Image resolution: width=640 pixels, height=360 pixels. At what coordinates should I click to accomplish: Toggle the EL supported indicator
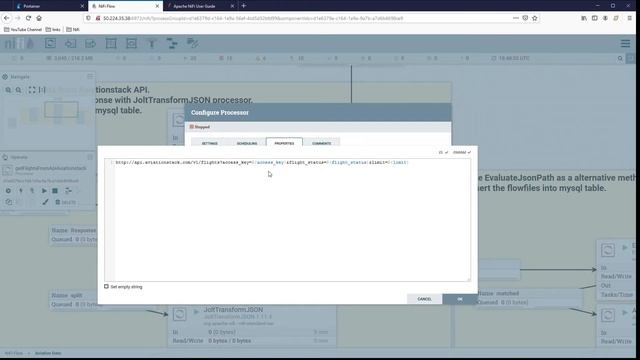[x=443, y=152]
